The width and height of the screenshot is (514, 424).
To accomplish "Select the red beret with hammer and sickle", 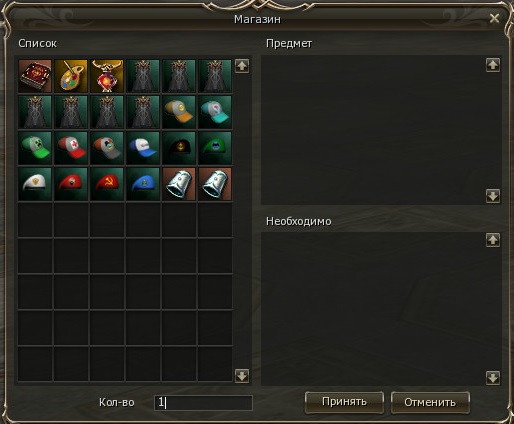I will point(107,184).
